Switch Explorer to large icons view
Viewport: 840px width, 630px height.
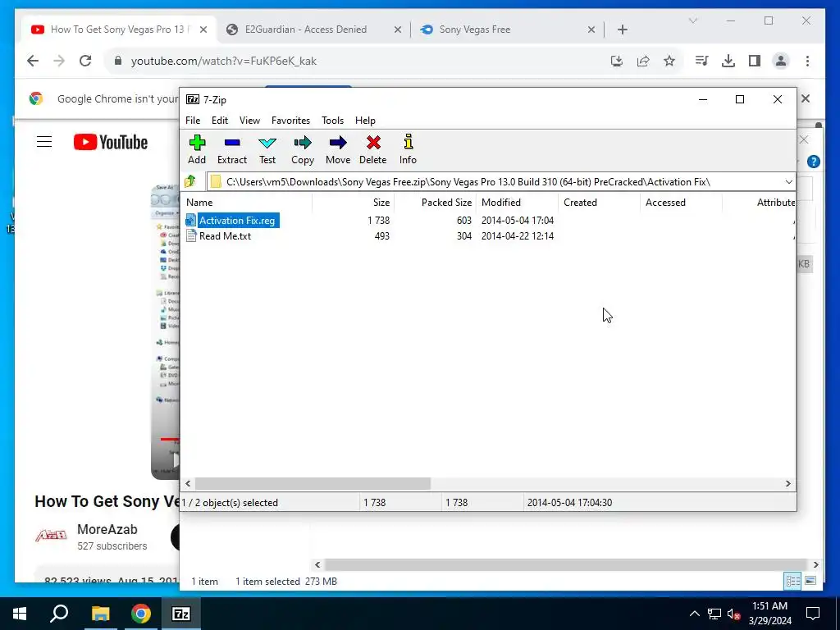tap(810, 582)
